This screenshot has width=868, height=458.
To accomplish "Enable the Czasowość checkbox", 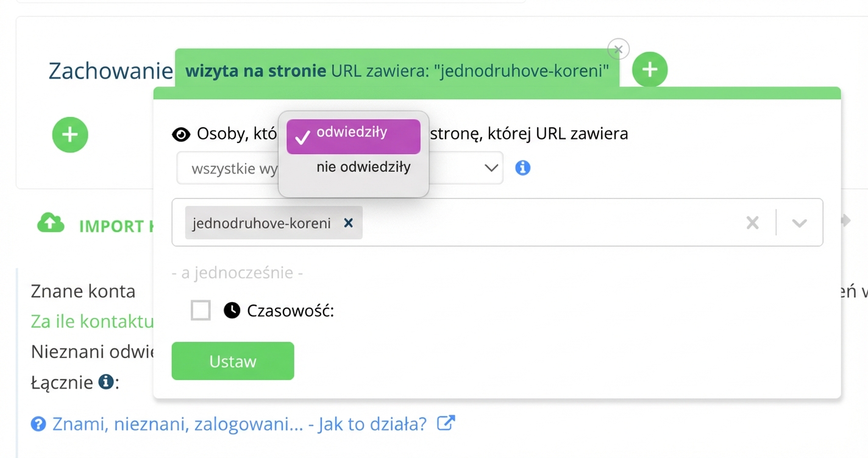I will [201, 311].
